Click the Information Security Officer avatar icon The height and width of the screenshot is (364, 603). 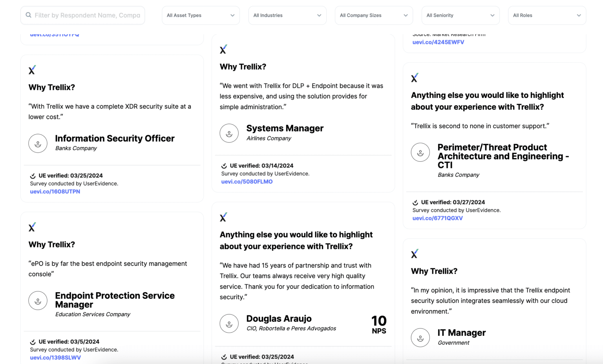click(x=38, y=144)
